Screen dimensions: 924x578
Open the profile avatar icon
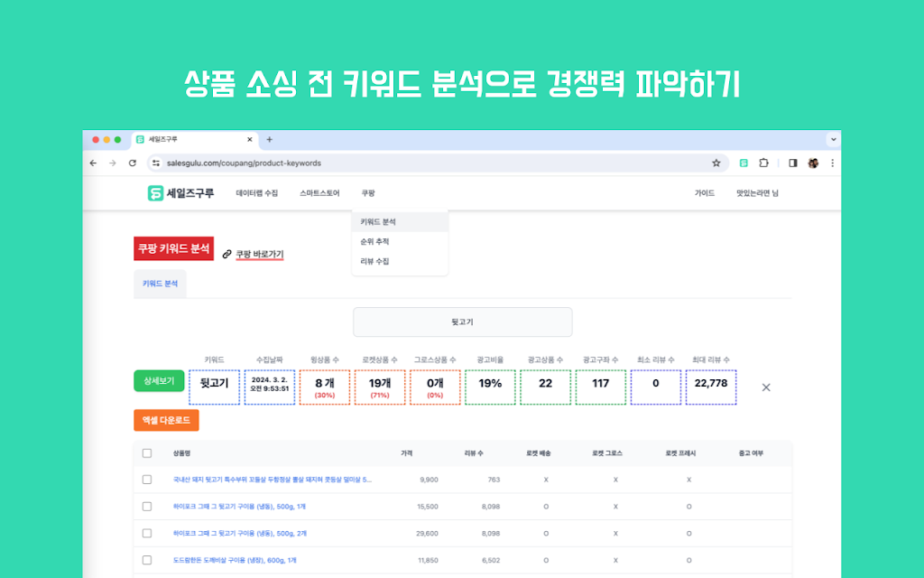pyautogui.click(x=813, y=163)
